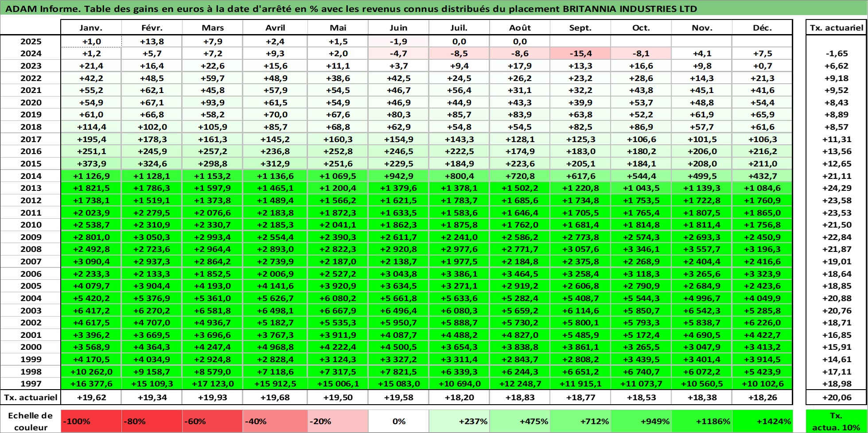This screenshot has height=433, width=868.
Task: Select cell value -15,4 in 2024 row
Action: (x=580, y=54)
